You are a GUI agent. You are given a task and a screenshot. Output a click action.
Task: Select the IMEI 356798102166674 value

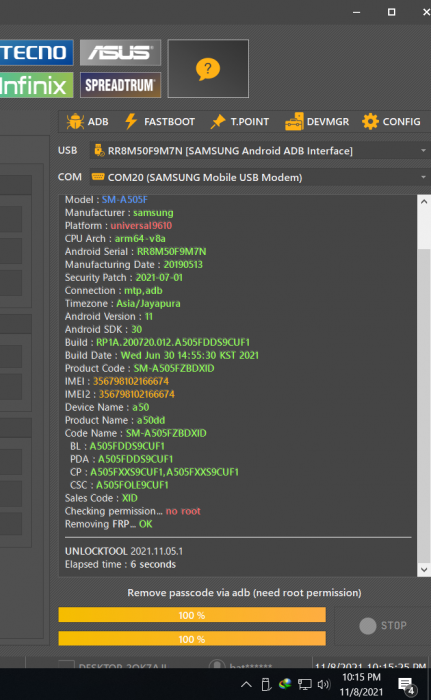[x=131, y=381]
